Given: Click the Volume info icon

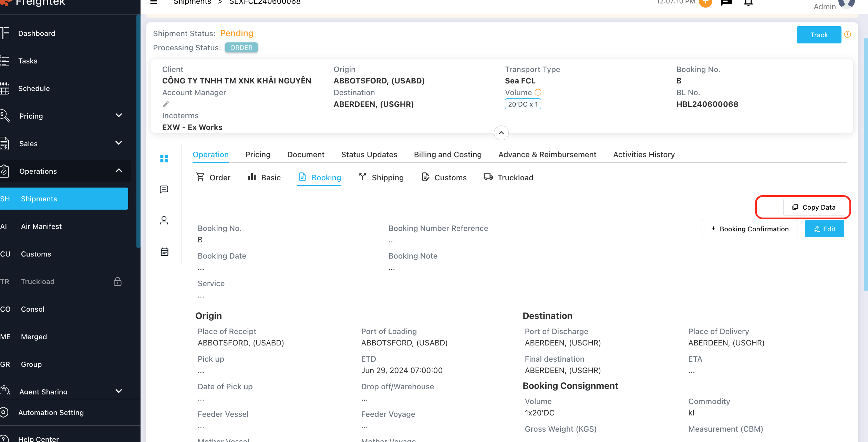Looking at the screenshot, I should (538, 92).
